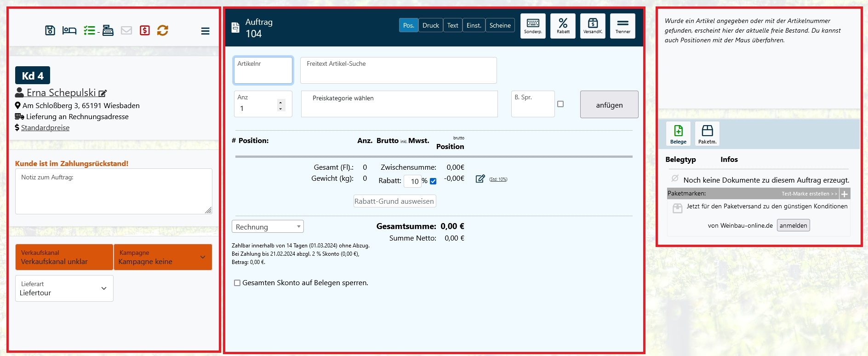Click the Rabatt percent icon button
This screenshot has height=356, width=868.
(563, 26)
